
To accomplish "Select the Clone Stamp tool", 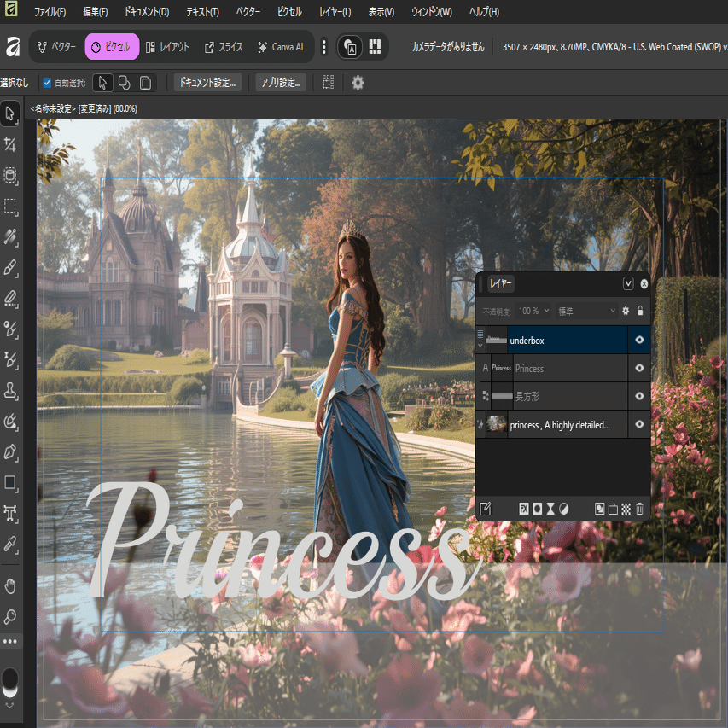I will tap(9, 391).
